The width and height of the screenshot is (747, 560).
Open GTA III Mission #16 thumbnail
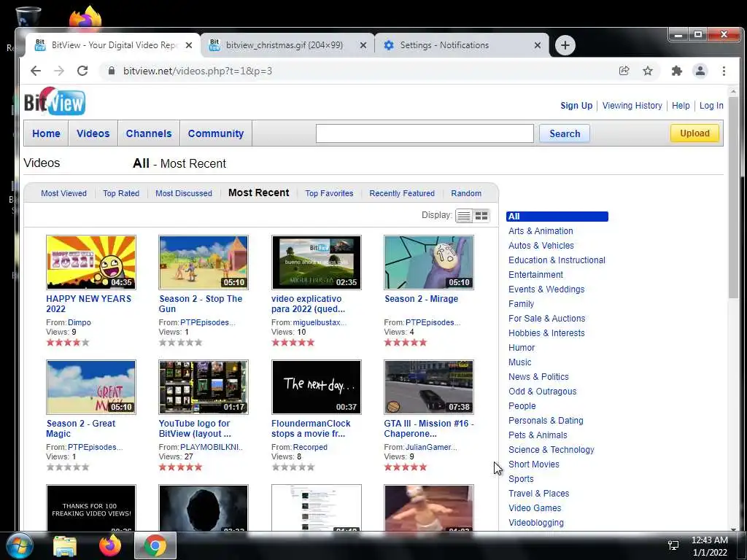(x=429, y=387)
